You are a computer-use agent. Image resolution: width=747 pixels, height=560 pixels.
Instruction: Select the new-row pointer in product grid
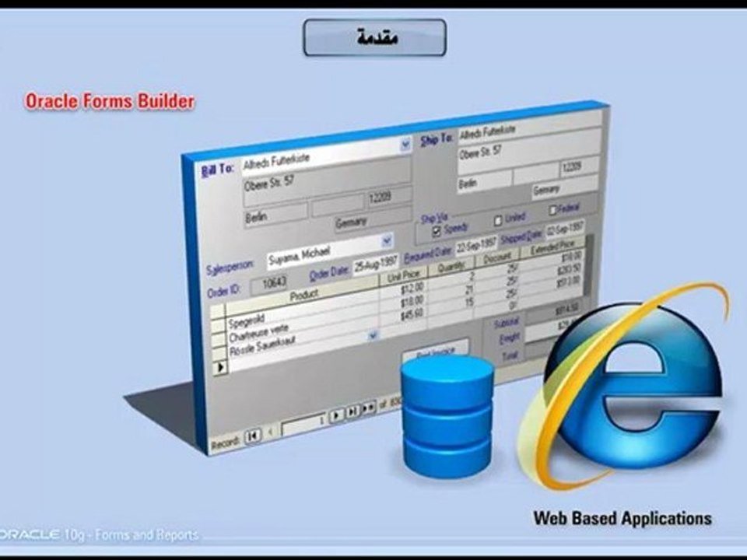[220, 367]
